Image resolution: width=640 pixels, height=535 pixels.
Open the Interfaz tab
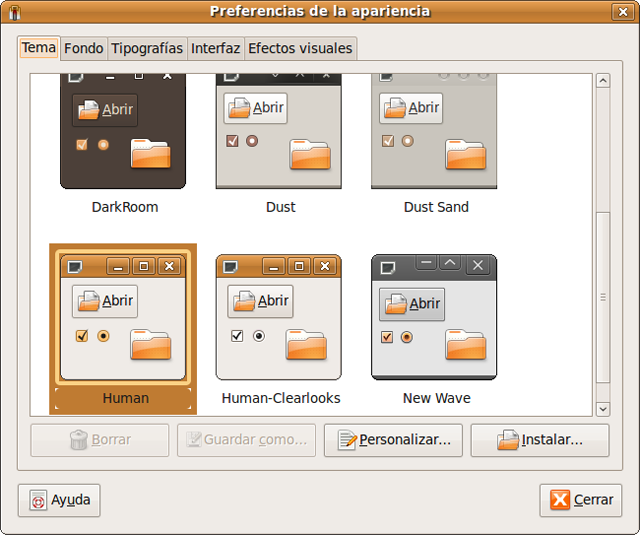coord(215,48)
